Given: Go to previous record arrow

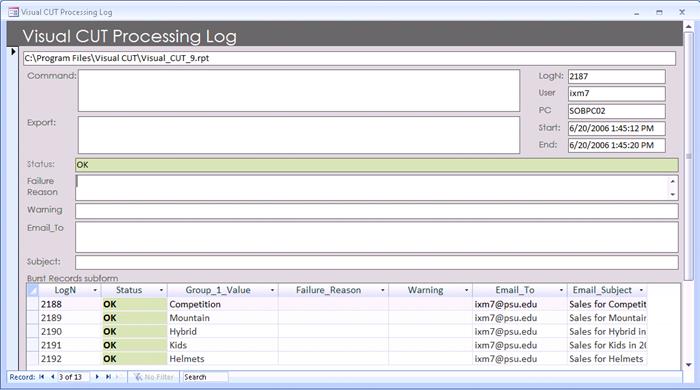Looking at the screenshot, I should 52,377.
